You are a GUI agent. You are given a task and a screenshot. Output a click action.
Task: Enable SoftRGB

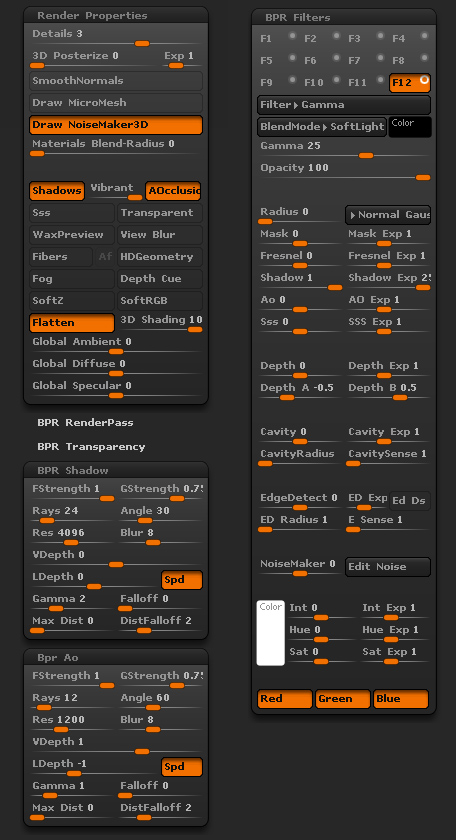[x=160, y=301]
